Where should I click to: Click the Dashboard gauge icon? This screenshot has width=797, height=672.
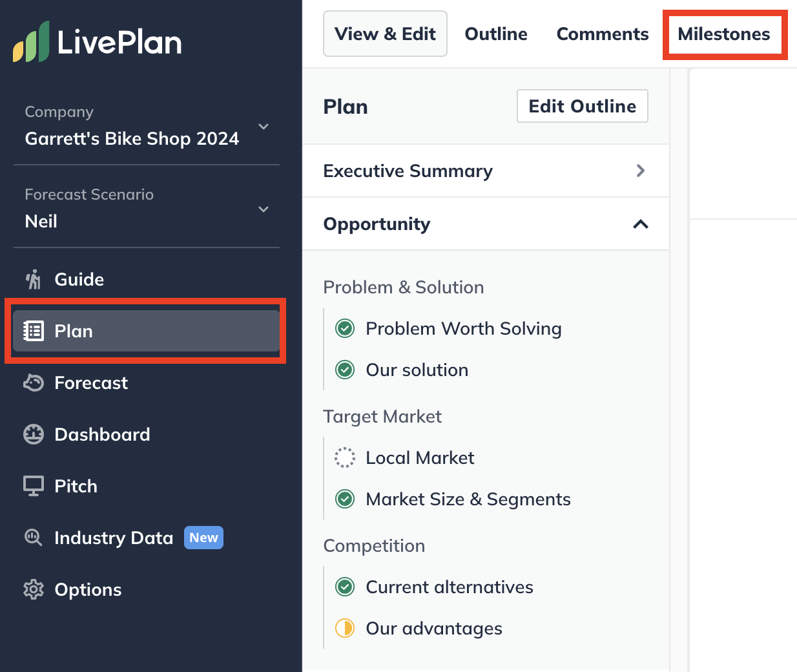point(33,434)
